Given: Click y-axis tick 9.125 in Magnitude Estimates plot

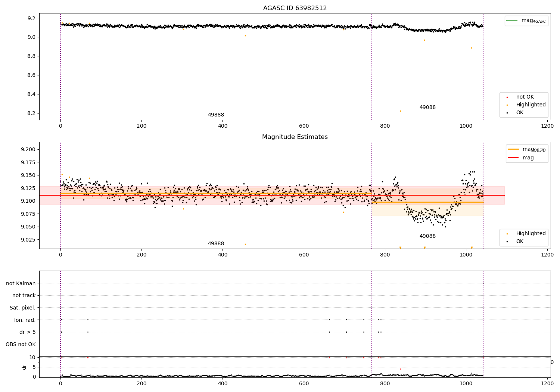Looking at the screenshot, I should click(29, 188).
